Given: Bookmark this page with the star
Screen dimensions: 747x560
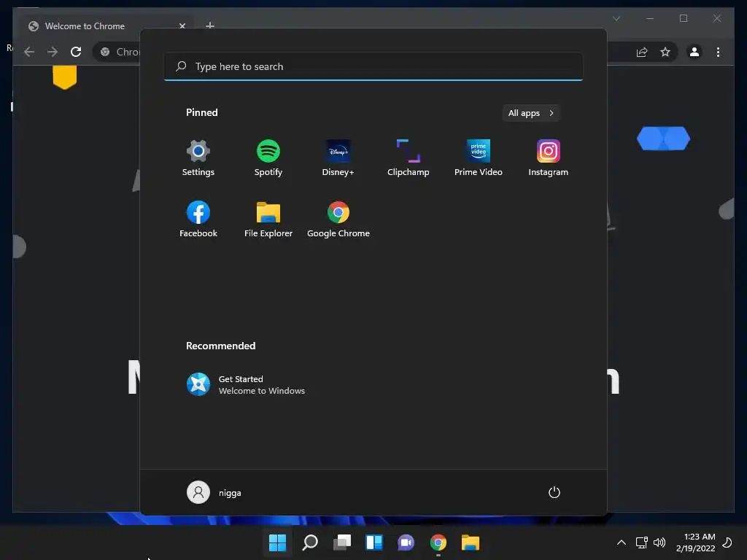Looking at the screenshot, I should (665, 52).
